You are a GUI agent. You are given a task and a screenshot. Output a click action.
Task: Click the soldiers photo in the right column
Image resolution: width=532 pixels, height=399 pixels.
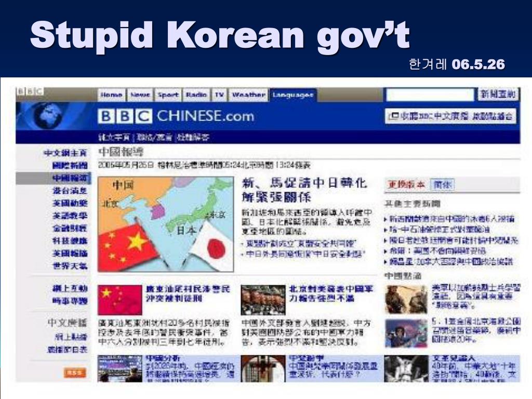[406, 299]
